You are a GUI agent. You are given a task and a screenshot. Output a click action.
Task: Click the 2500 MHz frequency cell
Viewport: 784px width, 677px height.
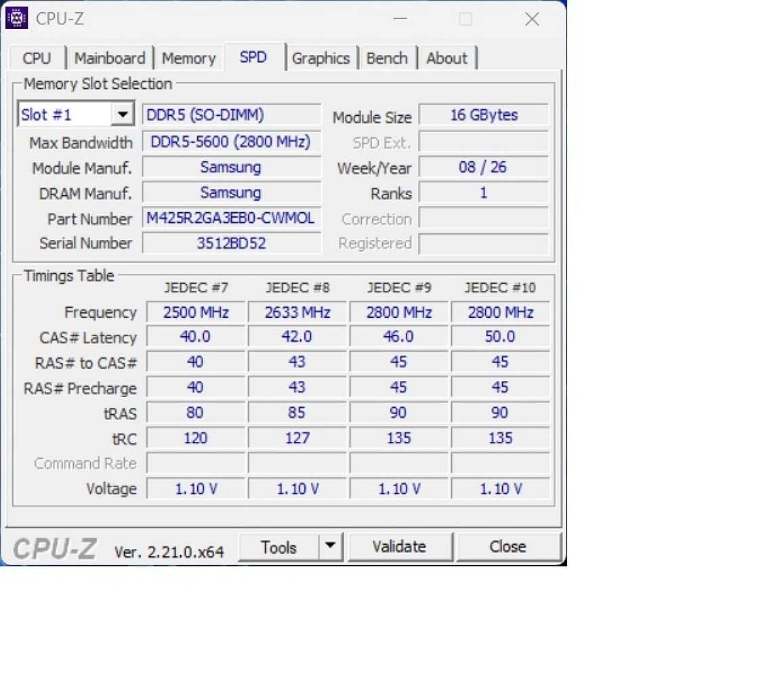[196, 312]
